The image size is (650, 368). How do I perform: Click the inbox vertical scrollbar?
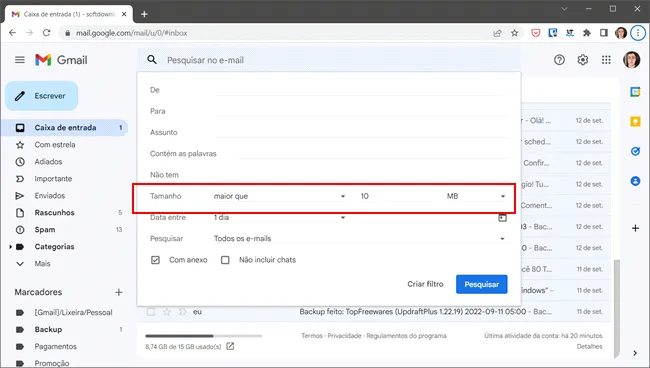coord(616,309)
